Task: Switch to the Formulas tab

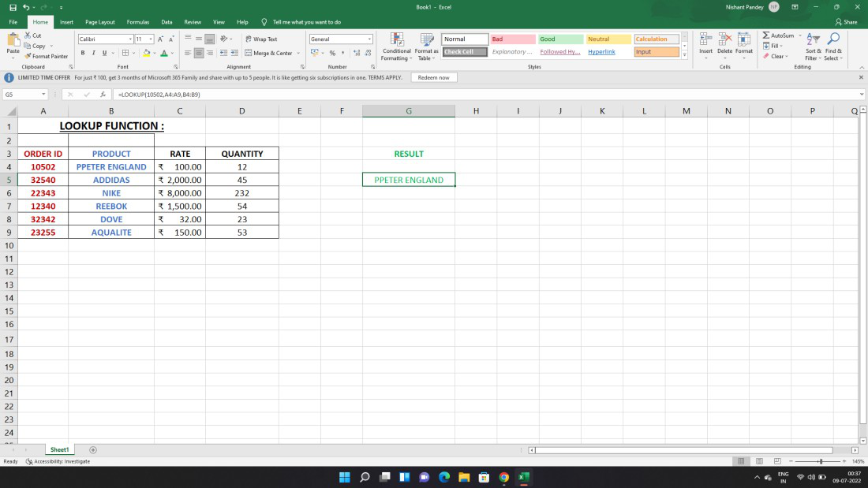Action: click(138, 22)
